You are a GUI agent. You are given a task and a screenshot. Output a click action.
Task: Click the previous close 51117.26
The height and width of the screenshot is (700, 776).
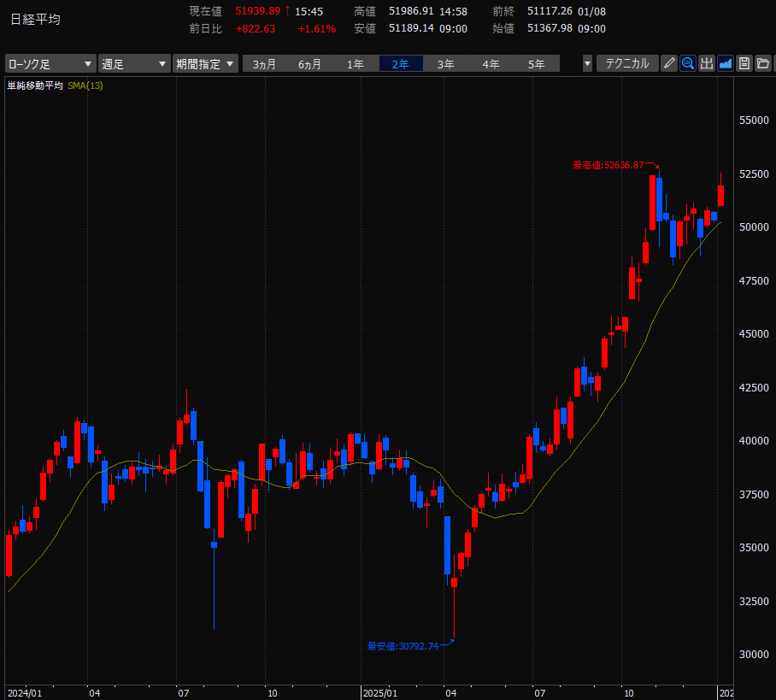pyautogui.click(x=550, y=11)
